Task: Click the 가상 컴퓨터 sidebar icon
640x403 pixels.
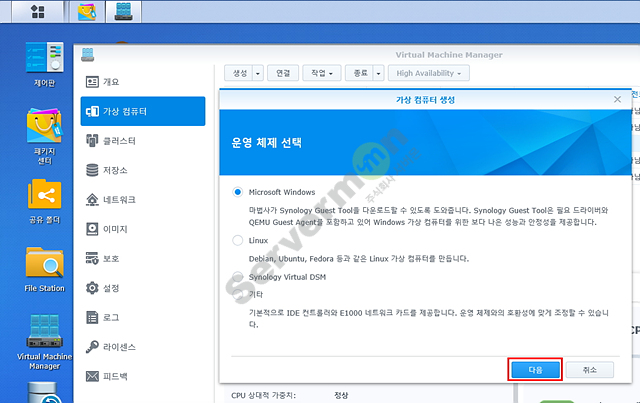Action: pyautogui.click(x=92, y=111)
